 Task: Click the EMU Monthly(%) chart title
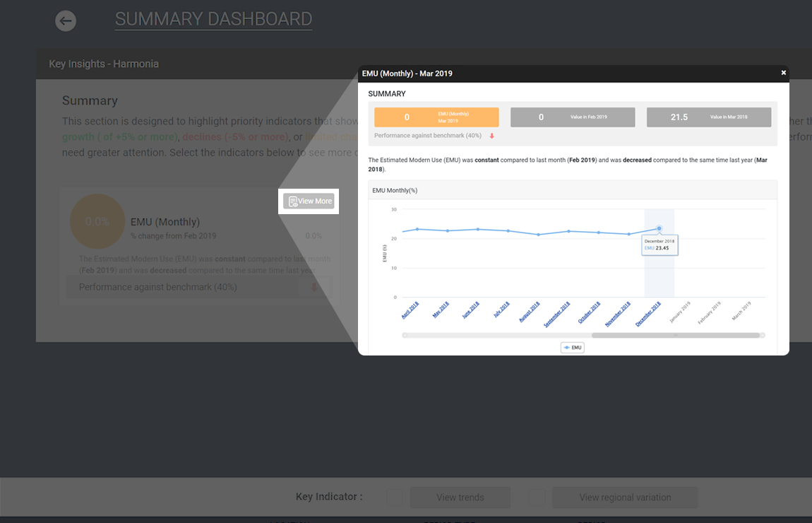395,190
